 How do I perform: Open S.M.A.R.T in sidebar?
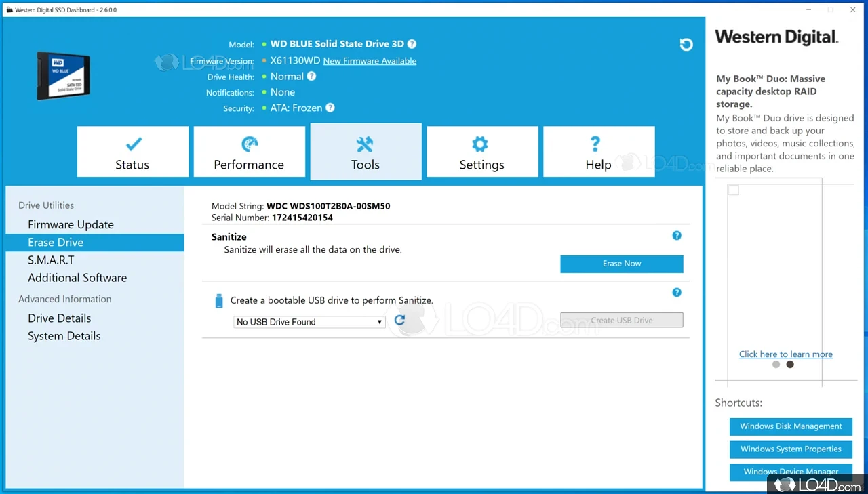(x=51, y=260)
